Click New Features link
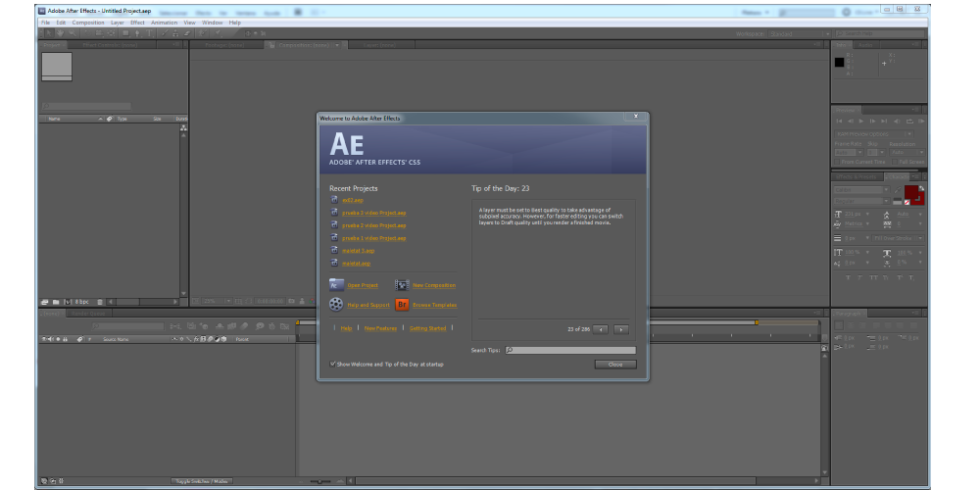This screenshot has width=980, height=490. pos(380,328)
